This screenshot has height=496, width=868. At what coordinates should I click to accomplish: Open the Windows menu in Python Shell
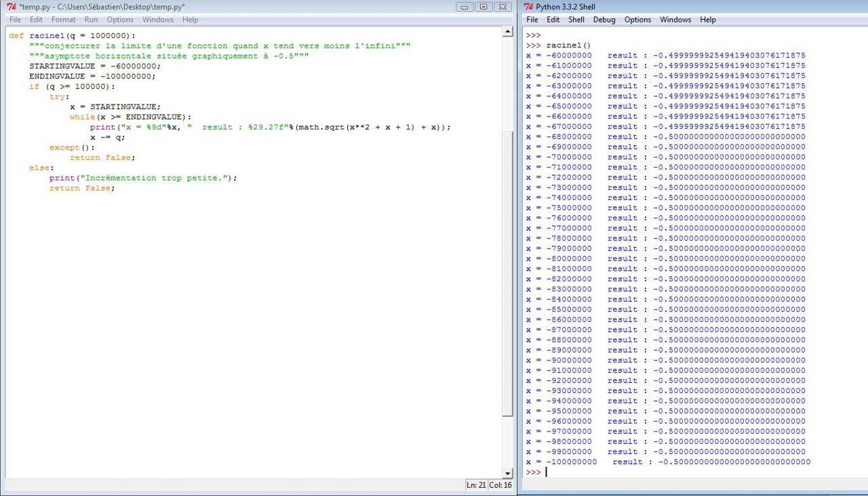point(675,20)
